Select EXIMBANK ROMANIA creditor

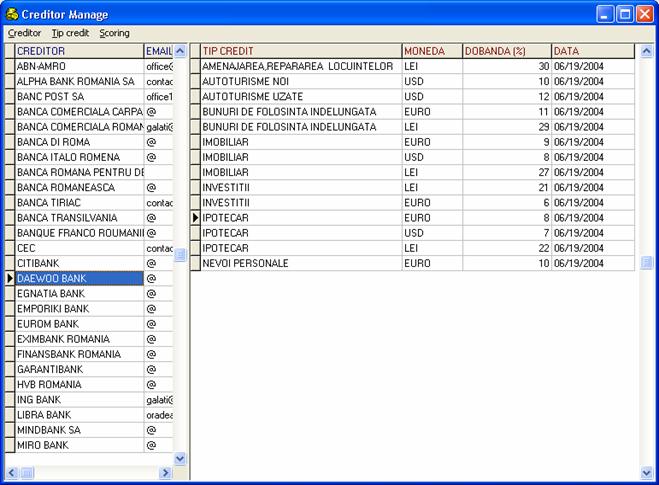79,339
